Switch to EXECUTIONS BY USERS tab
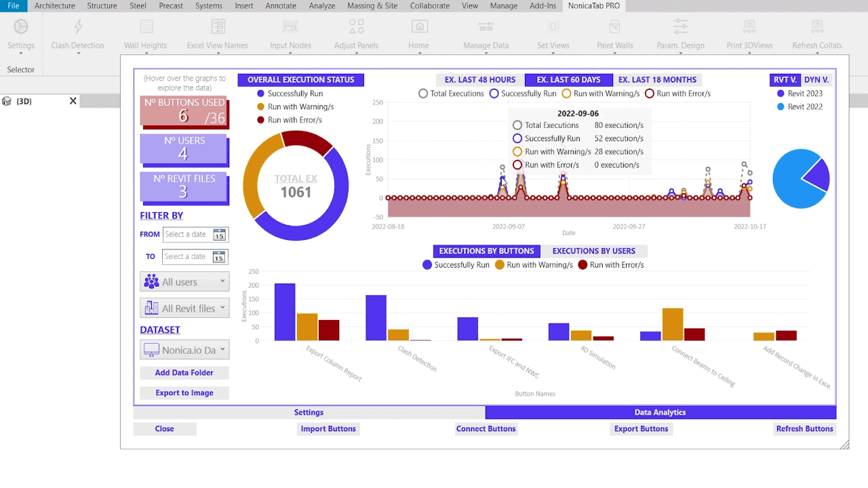868x488 pixels. pyautogui.click(x=594, y=251)
